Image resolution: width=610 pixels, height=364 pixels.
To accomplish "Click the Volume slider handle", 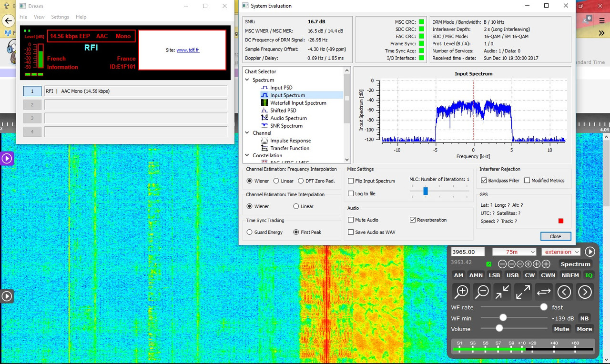I will pos(499,328).
